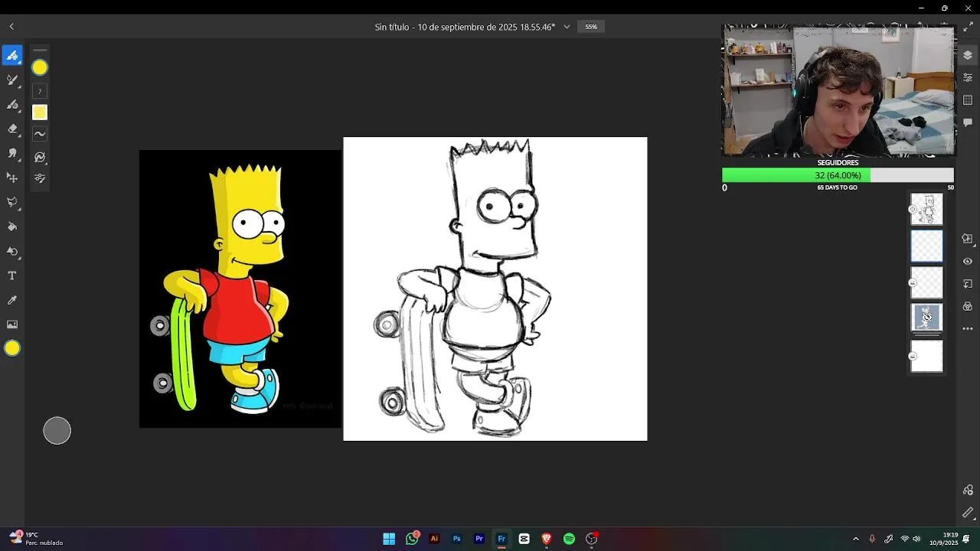Select the Eraser tool
This screenshot has width=980, height=551.
[x=12, y=129]
